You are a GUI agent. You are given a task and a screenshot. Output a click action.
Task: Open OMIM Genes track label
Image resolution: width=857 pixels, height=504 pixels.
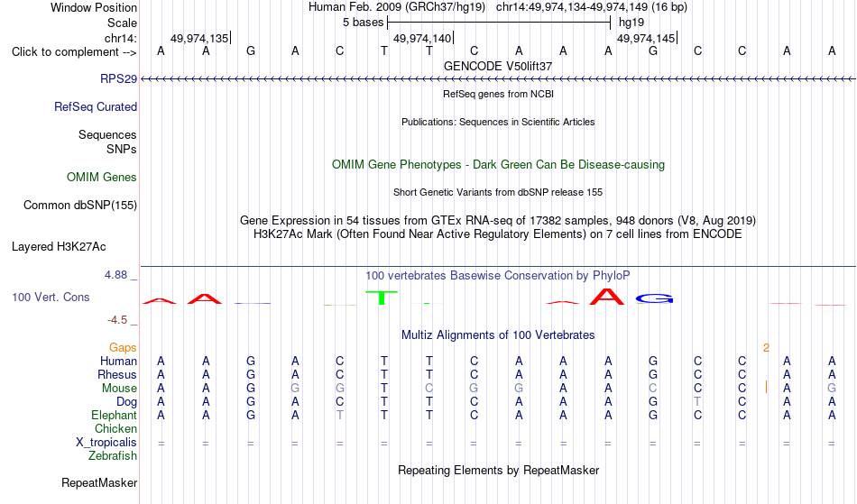coord(101,178)
